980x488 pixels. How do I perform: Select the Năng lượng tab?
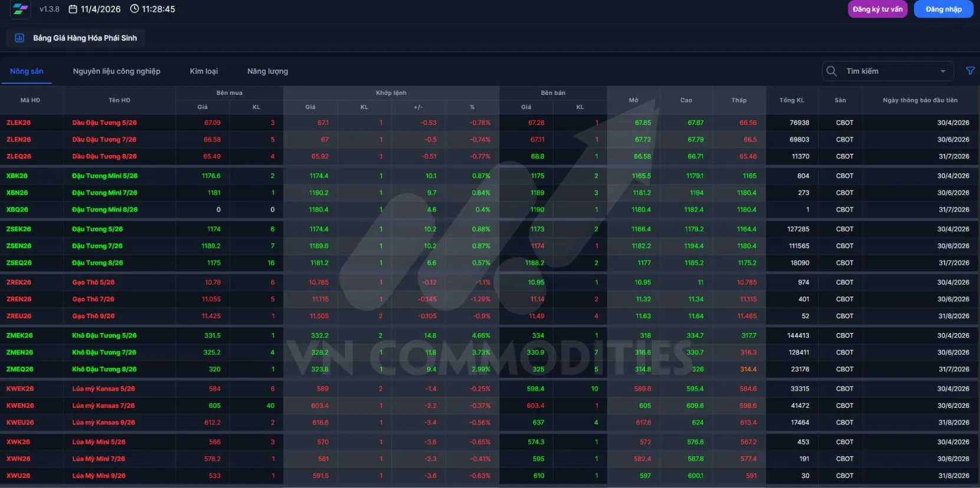pos(267,71)
